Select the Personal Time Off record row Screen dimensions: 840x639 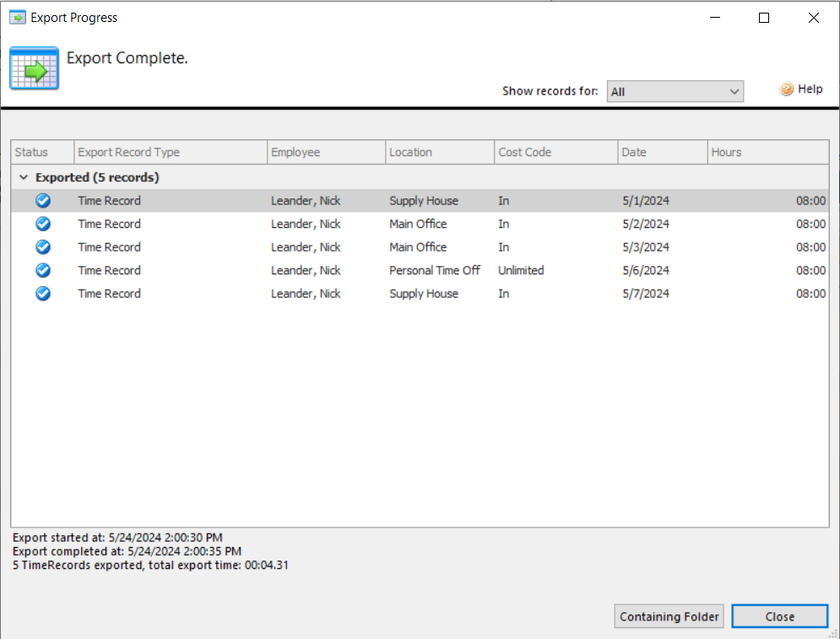434,271
